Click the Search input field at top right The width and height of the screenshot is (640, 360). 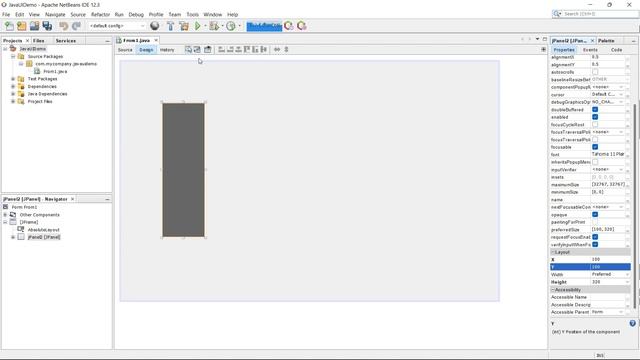point(600,14)
